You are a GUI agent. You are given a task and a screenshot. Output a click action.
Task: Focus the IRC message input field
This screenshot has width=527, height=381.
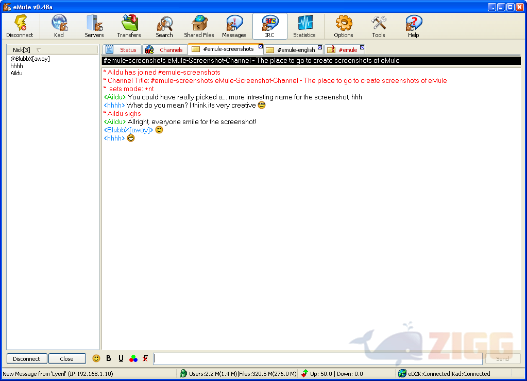(318, 358)
